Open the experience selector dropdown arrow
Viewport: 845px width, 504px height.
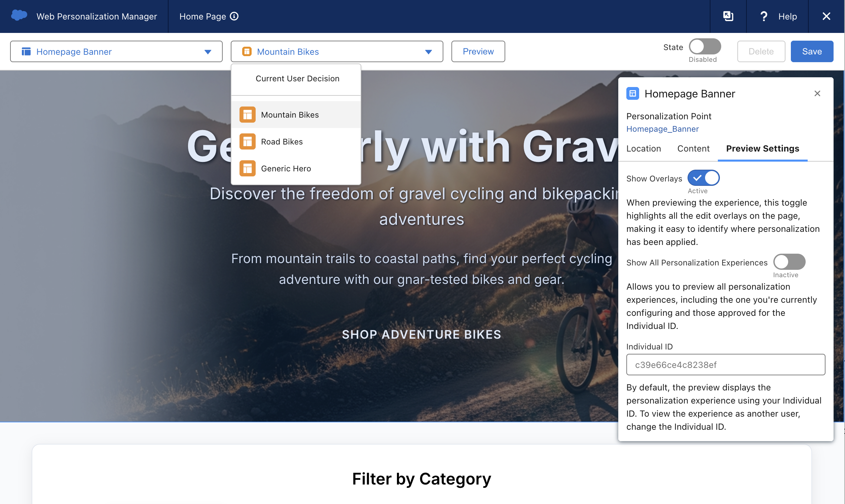429,52
